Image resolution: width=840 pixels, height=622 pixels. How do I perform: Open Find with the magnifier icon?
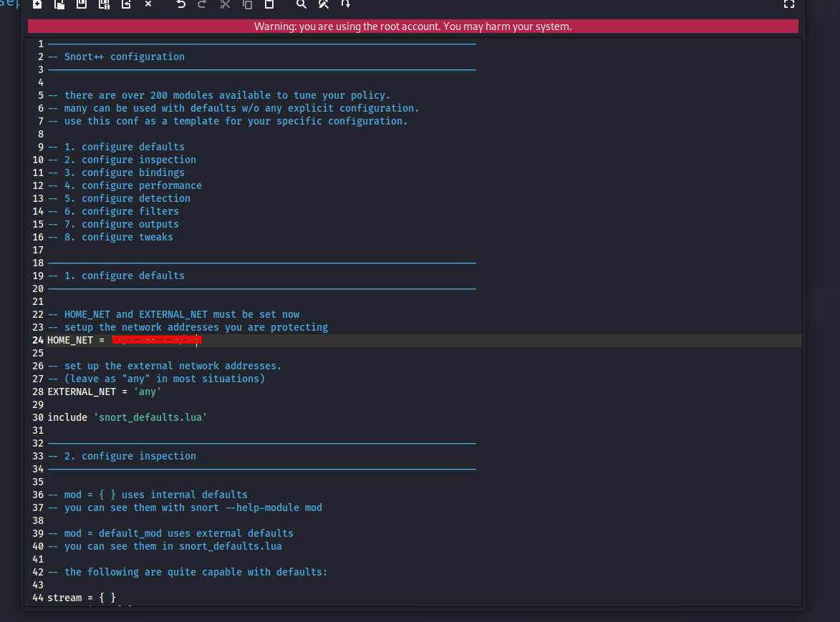[301, 4]
